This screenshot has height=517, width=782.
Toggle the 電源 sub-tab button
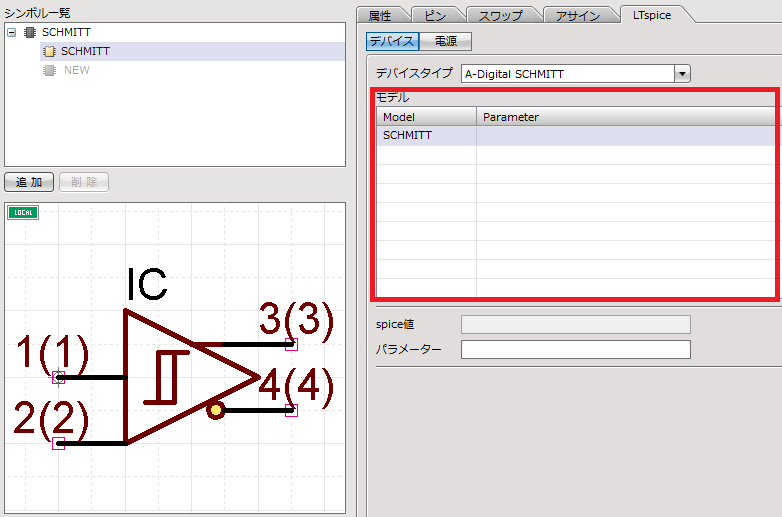coord(446,42)
